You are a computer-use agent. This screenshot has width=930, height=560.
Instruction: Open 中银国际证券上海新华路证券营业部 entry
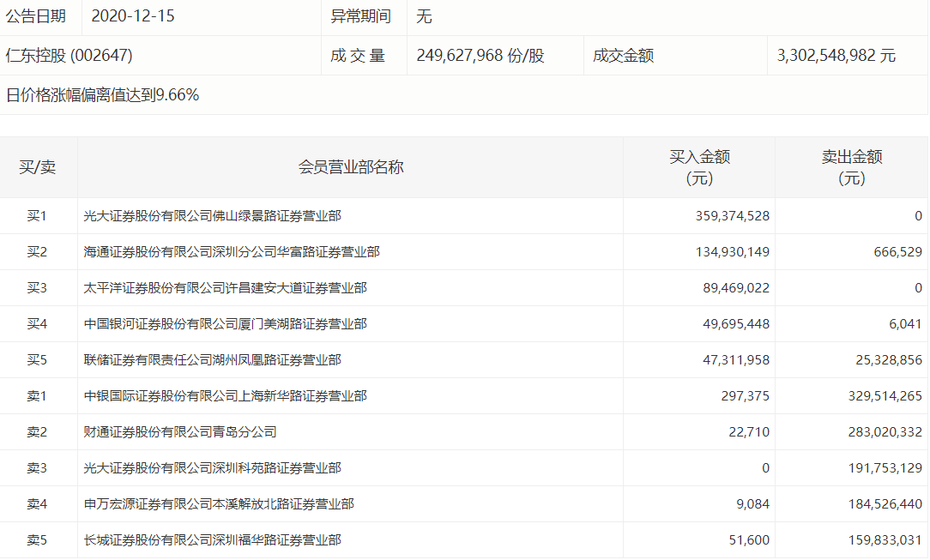225,396
